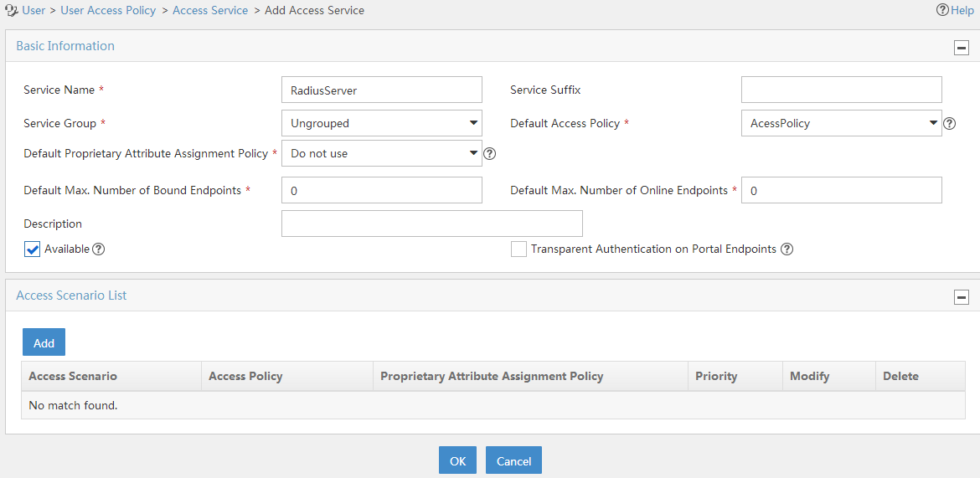Viewport: 980px width, 478px height.
Task: Click the Description text field
Action: tap(432, 223)
